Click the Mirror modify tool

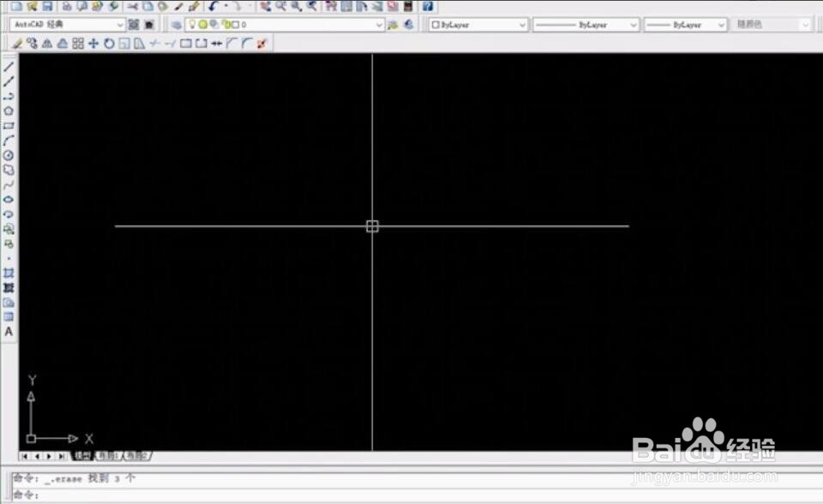click(x=47, y=44)
